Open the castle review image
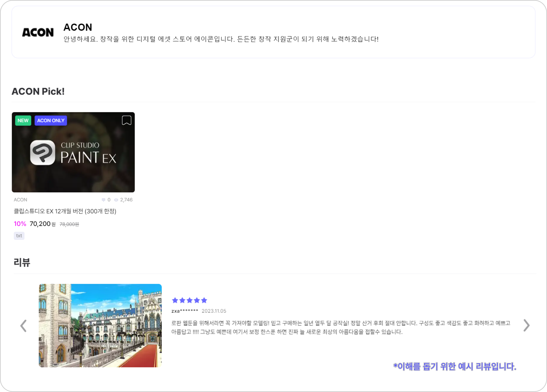Screen dimensions: 547x392 point(100,325)
